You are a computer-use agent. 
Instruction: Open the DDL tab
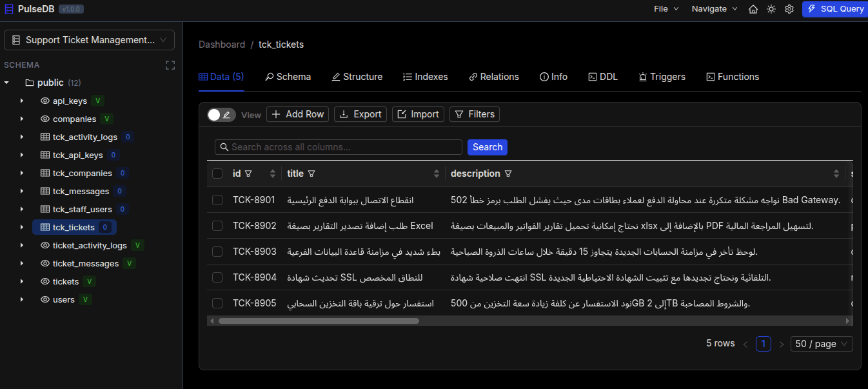[x=603, y=77]
